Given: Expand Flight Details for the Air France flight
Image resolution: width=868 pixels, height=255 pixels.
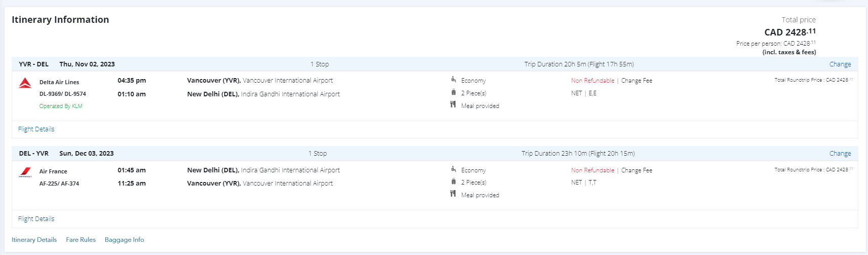Looking at the screenshot, I should tap(36, 219).
